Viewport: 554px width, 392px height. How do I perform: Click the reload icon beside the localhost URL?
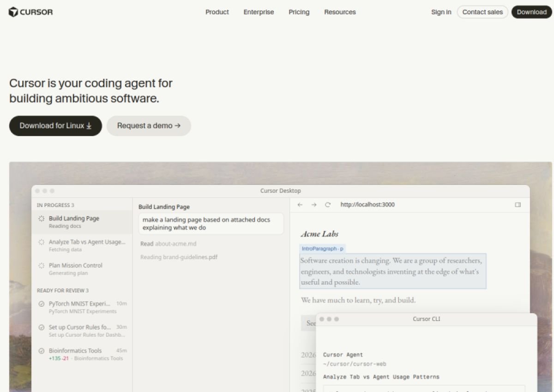328,205
